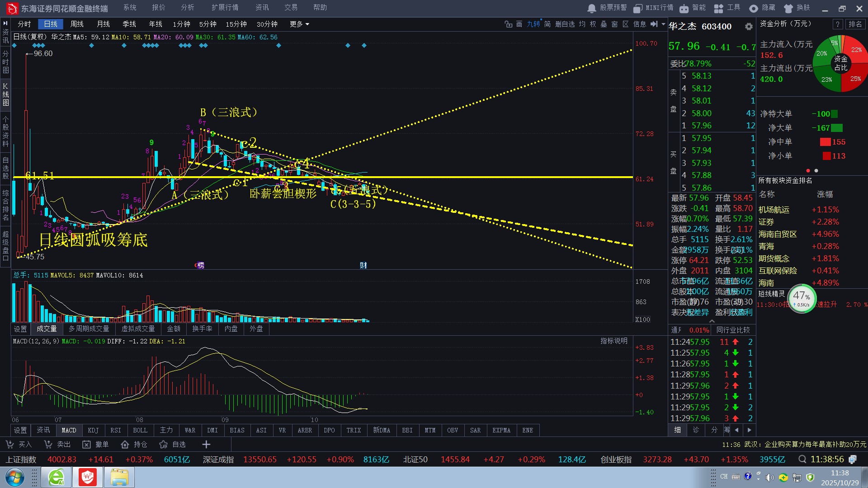This screenshot has width=868, height=488.
Task: Open dropdown arrow next to 信息
Action: 663,24
